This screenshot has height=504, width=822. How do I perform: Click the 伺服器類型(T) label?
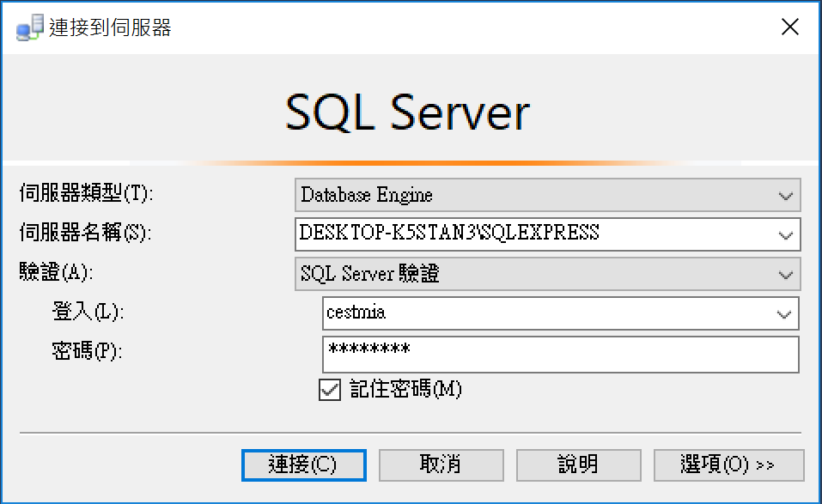(87, 193)
